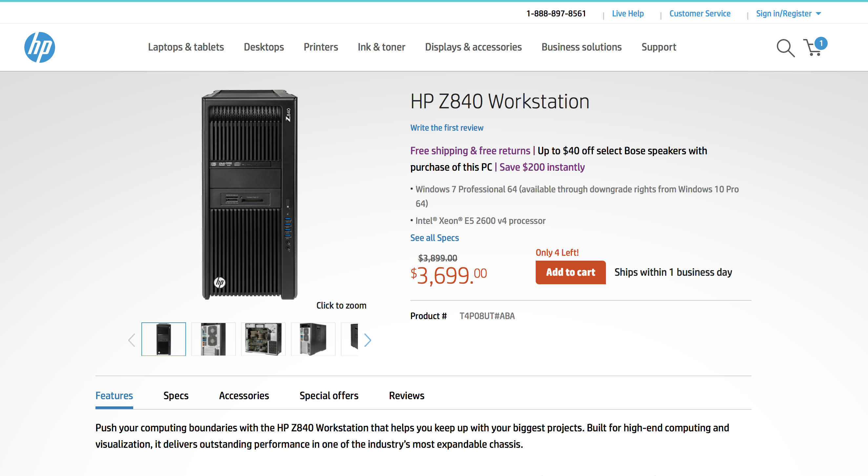Open the search magnifier icon
The image size is (868, 476).
click(x=785, y=48)
